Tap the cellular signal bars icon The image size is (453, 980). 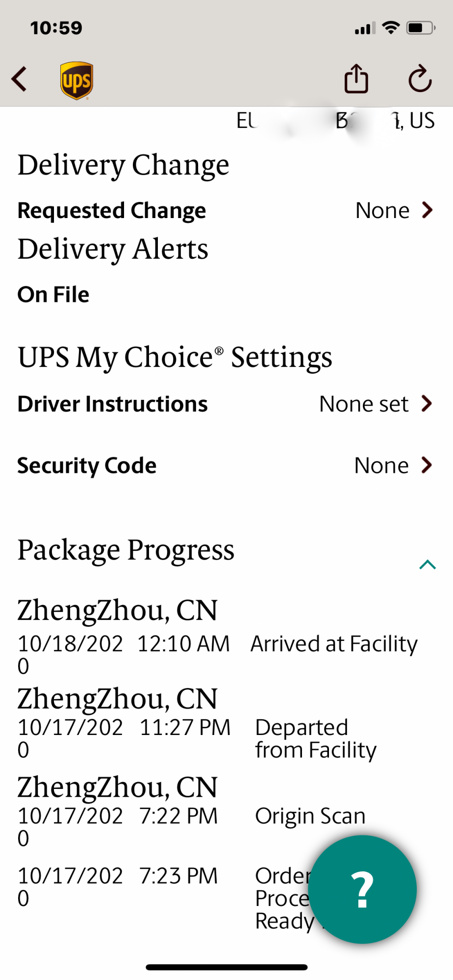tap(365, 28)
